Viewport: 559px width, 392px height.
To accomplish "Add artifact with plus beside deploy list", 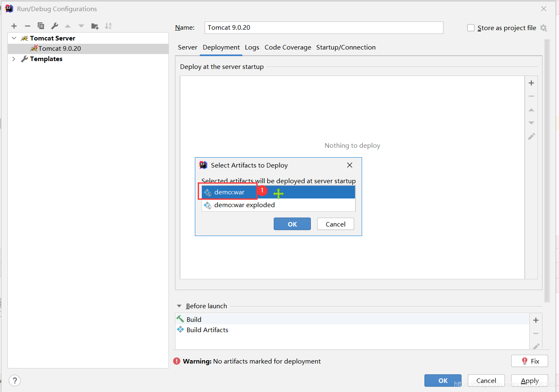I will coord(531,83).
